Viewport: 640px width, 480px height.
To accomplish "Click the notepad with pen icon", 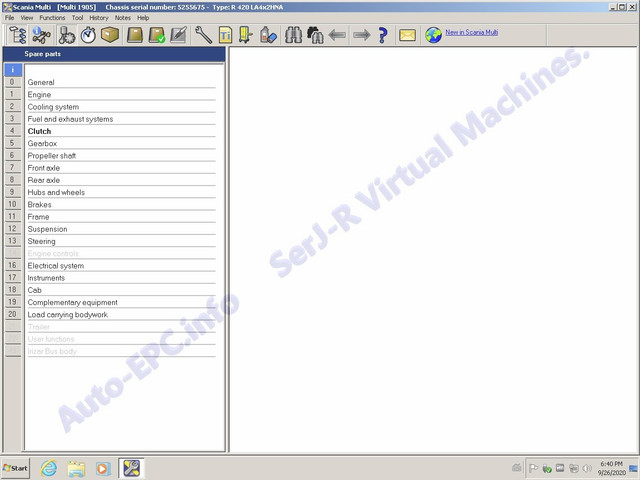I will click(178, 35).
